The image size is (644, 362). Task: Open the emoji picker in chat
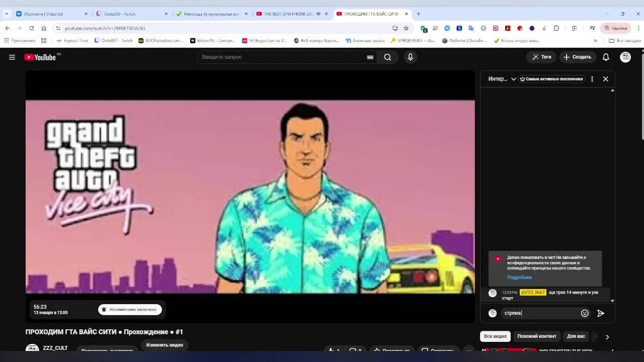click(585, 313)
